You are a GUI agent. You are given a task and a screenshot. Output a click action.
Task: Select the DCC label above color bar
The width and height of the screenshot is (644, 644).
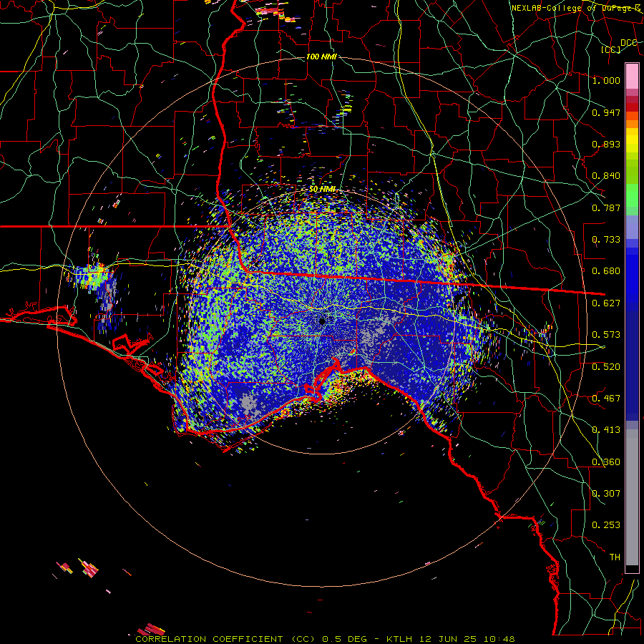[x=629, y=43]
